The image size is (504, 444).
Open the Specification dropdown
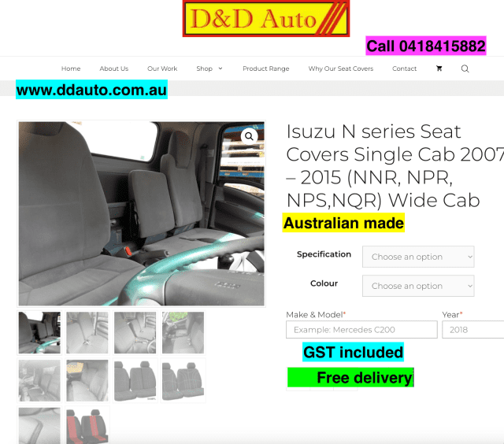pyautogui.click(x=418, y=257)
